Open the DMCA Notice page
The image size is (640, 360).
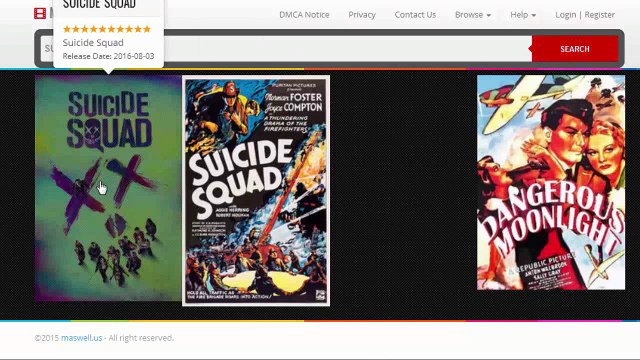point(304,15)
